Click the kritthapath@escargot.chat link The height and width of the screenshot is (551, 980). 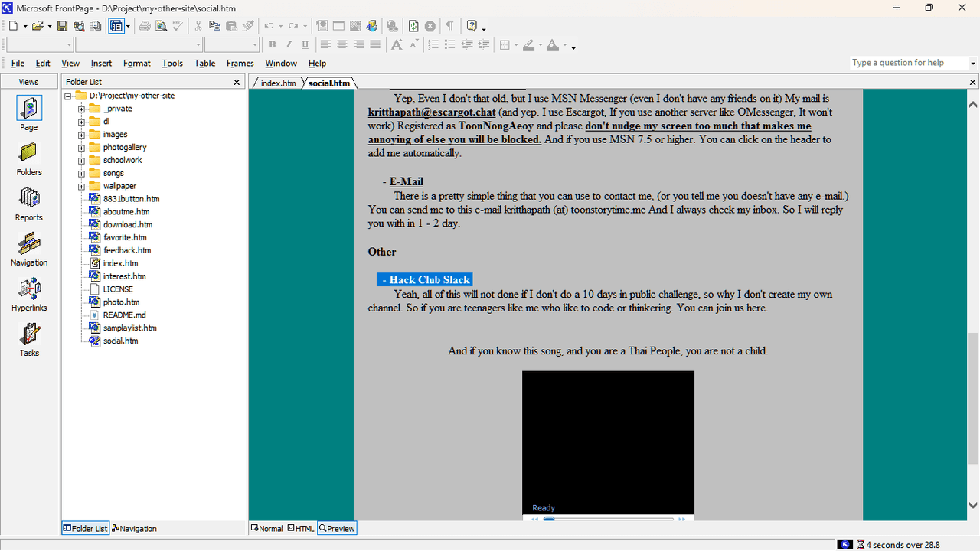(432, 112)
